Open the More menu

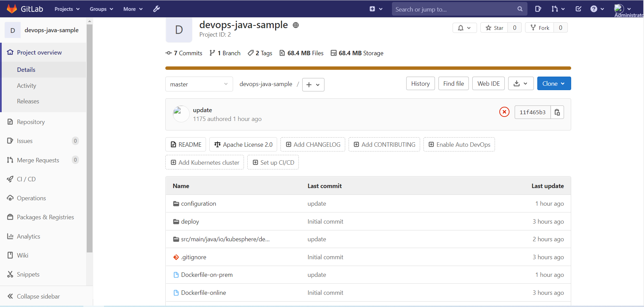133,9
